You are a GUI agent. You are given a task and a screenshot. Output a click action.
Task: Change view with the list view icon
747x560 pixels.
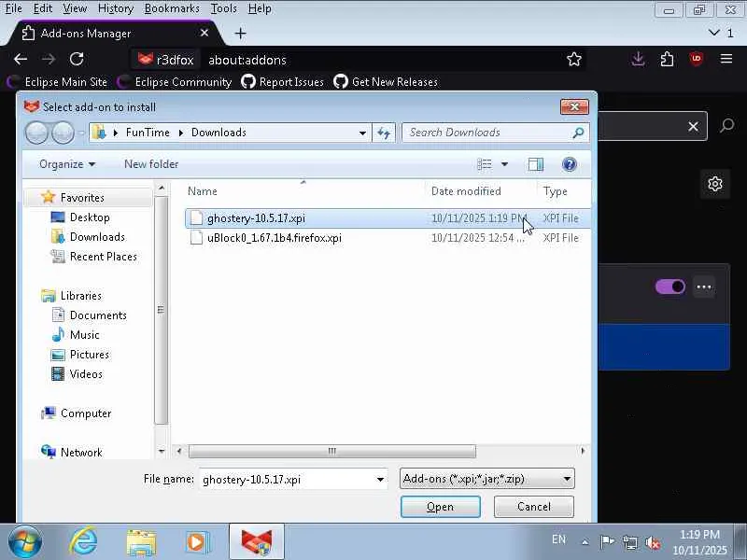tap(484, 164)
